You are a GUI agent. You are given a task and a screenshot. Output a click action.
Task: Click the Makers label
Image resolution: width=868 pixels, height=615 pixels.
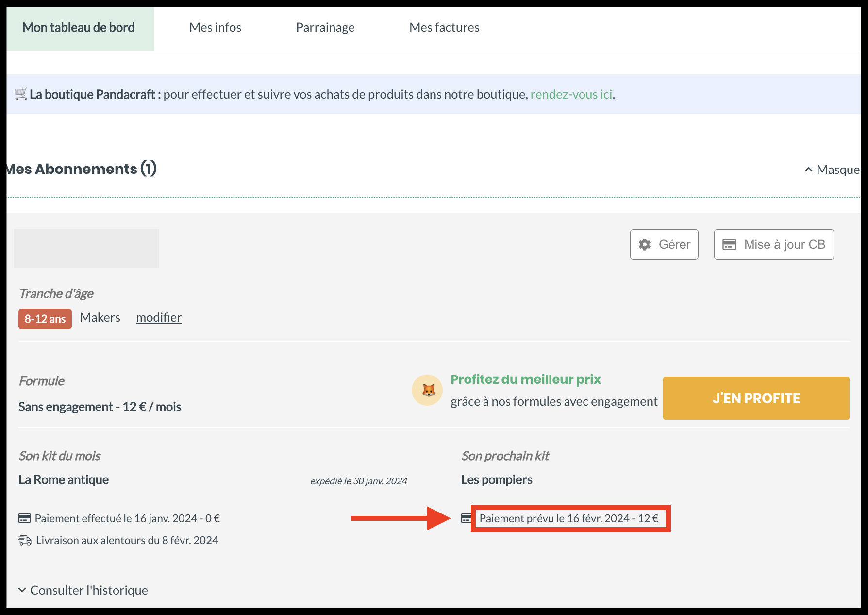click(100, 317)
